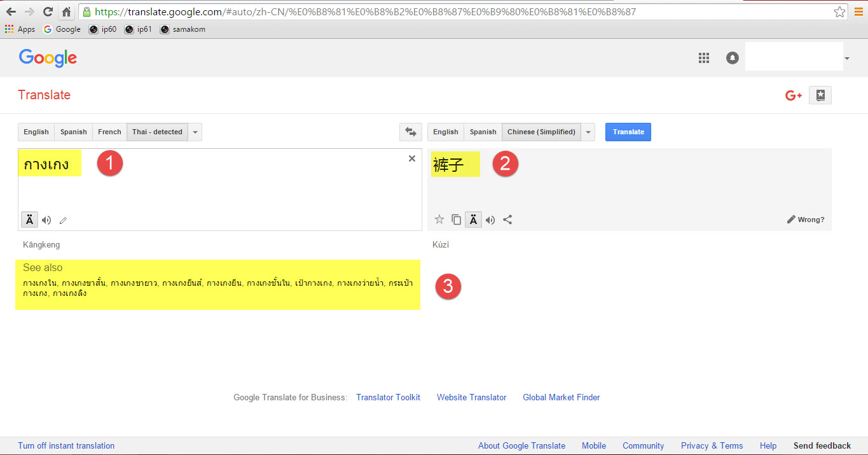
Task: Open Google notifications bell
Action: pos(733,58)
